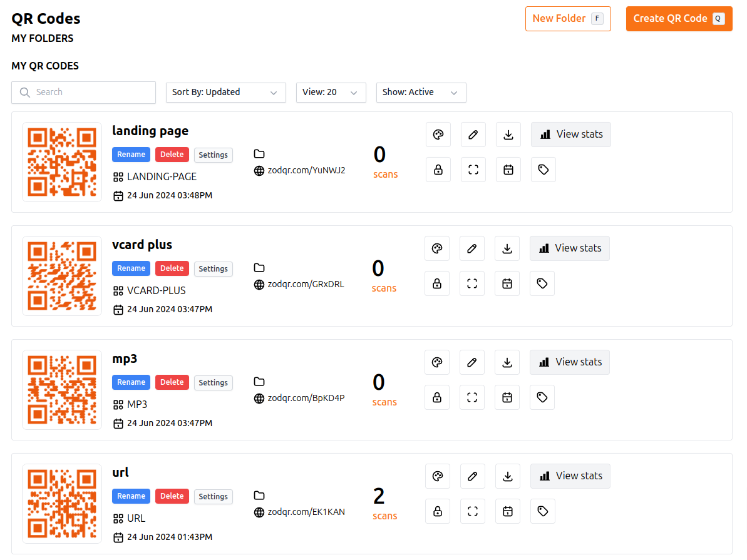Viewport: 747px width, 560px height.
Task: Open the calendar schedule icon for landing page
Action: (x=508, y=170)
